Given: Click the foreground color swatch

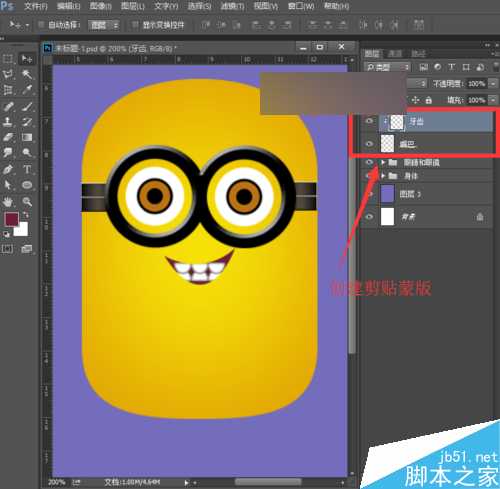Looking at the screenshot, I should 11,219.
